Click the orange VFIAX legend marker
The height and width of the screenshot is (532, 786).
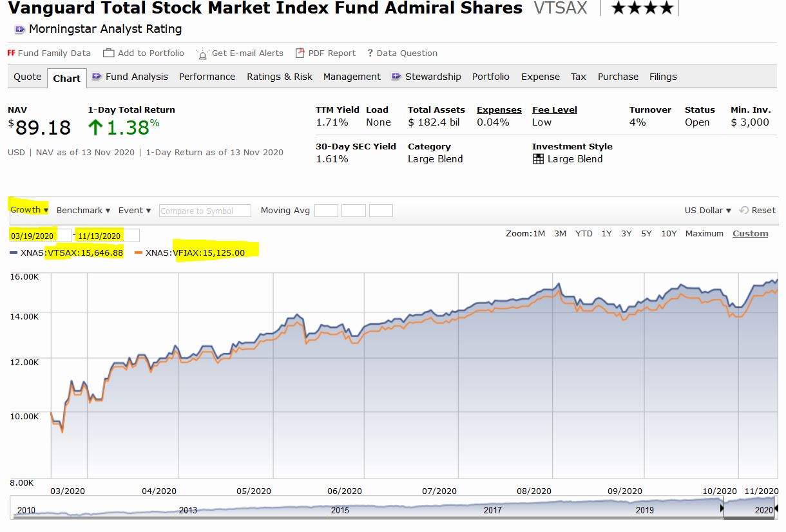pos(139,253)
